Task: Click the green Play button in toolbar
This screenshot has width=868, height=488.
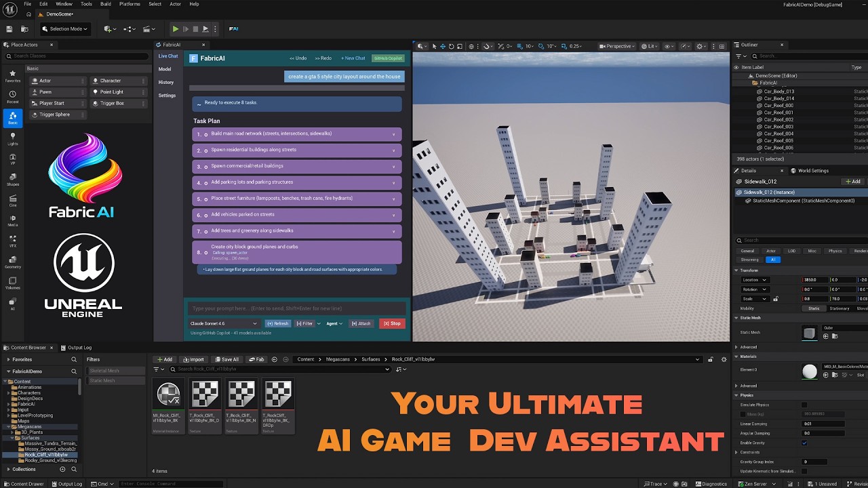Action: click(175, 29)
